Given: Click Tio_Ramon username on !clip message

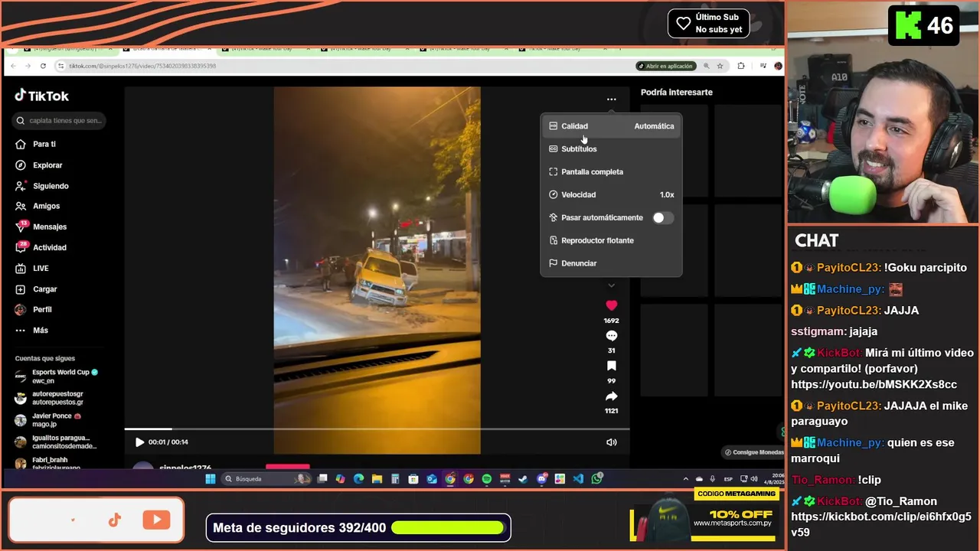Looking at the screenshot, I should click(823, 480).
